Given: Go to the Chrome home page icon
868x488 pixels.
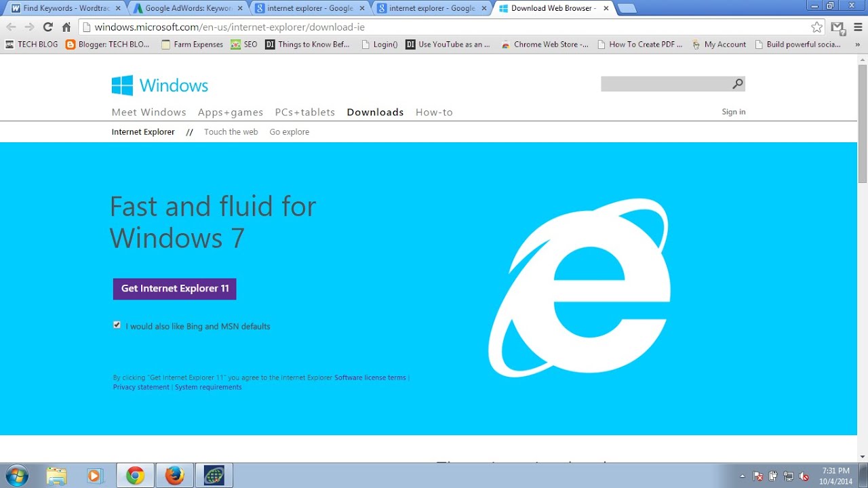Looking at the screenshot, I should coord(66,27).
